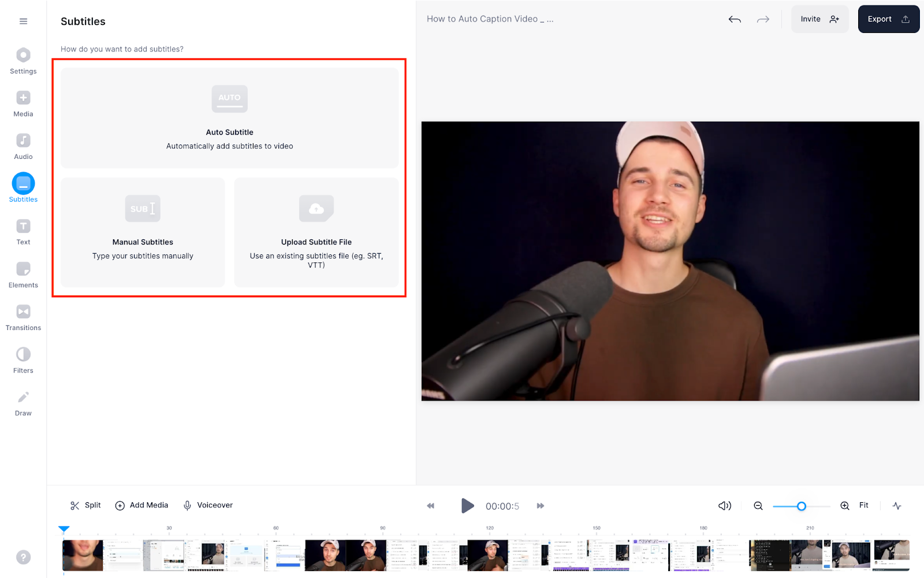Open the Filters sidebar tab
924x578 pixels.
point(23,361)
